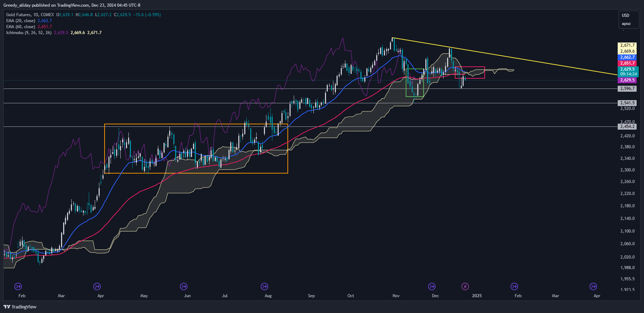Click the red 2,651.7 EMA price label
Screen dimensions: 644x313
[627, 63]
